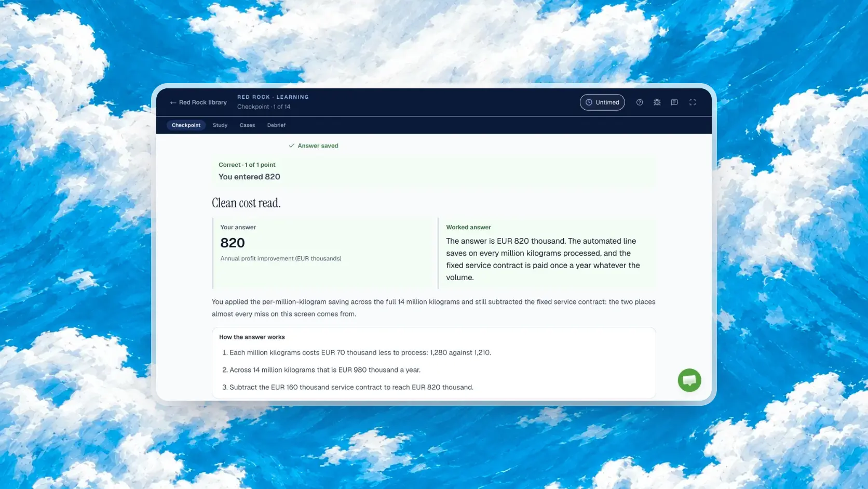Click the 'Answer saved' status text
This screenshot has width=868, height=489.
pos(318,146)
